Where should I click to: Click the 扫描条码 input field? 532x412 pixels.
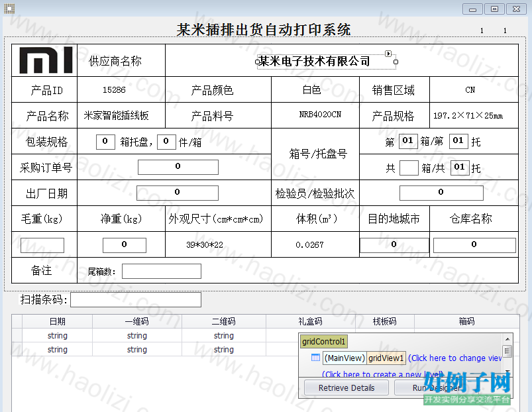(136, 300)
